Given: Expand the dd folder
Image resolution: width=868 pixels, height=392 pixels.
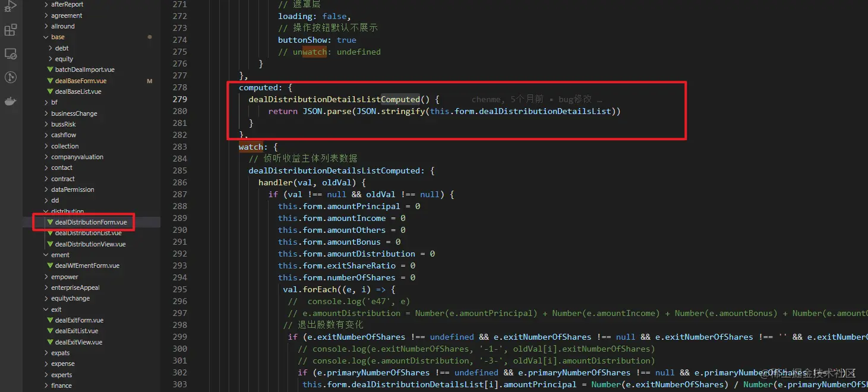Looking at the screenshot, I should click(x=55, y=200).
